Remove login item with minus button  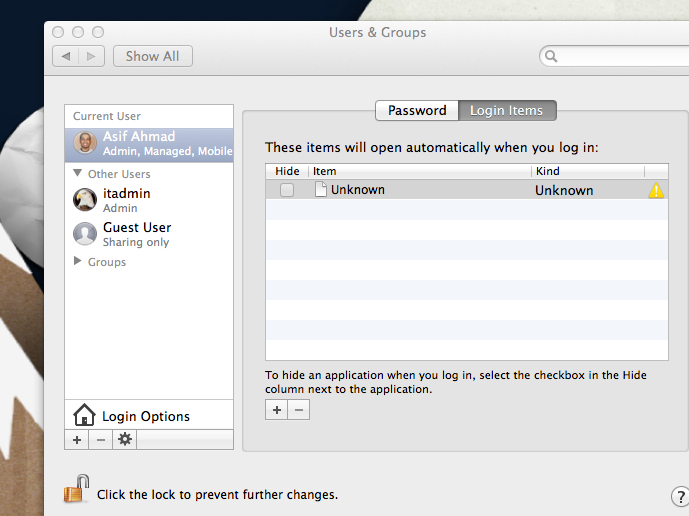(x=299, y=410)
